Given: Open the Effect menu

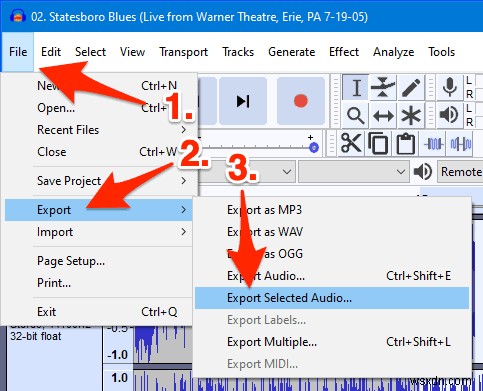Looking at the screenshot, I should click(x=344, y=52).
